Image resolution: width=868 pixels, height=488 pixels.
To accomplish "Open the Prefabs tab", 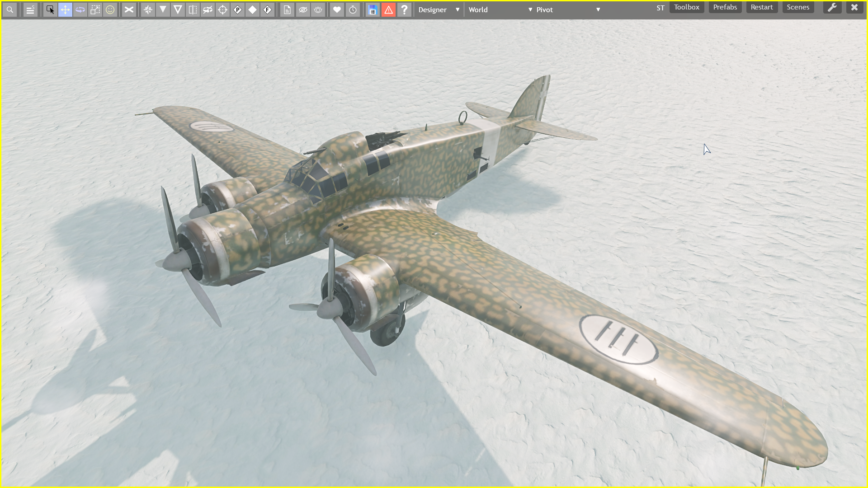I will pos(725,7).
